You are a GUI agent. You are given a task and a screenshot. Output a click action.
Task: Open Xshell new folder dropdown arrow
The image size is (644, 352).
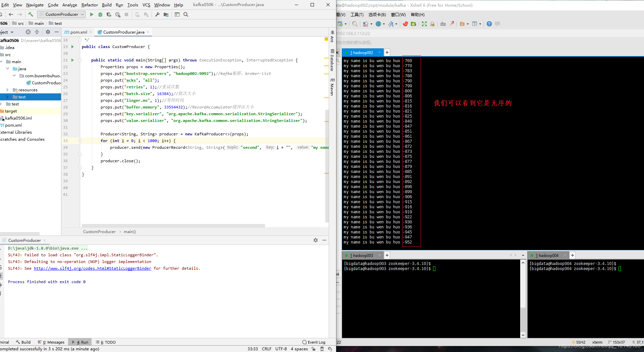(468, 24)
